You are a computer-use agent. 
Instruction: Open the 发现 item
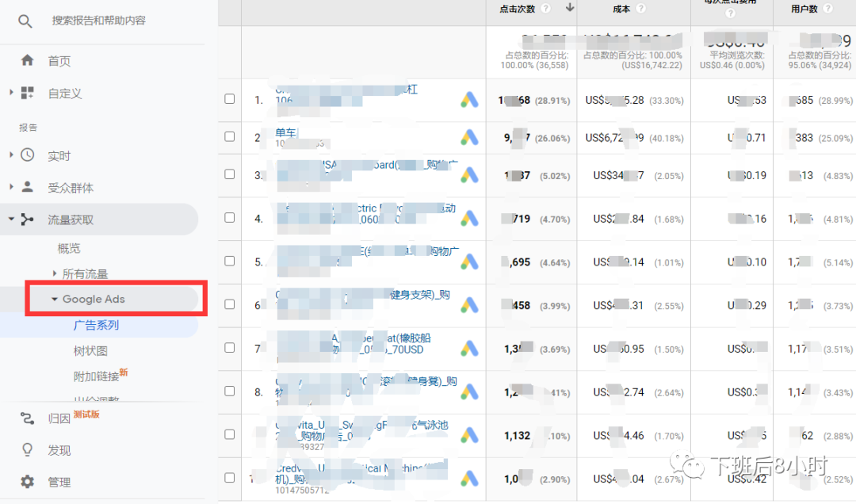tap(59, 450)
